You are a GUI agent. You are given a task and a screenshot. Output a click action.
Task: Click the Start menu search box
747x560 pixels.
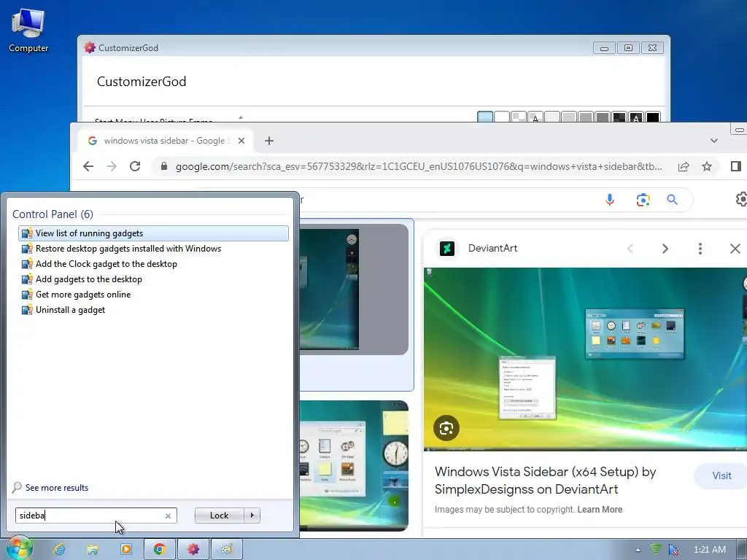(x=96, y=516)
